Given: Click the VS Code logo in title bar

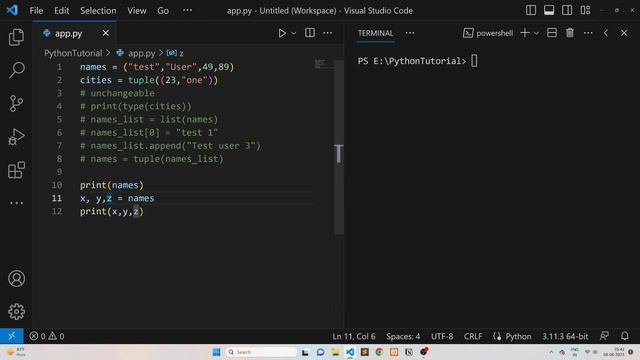Looking at the screenshot, I should click(x=12, y=10).
